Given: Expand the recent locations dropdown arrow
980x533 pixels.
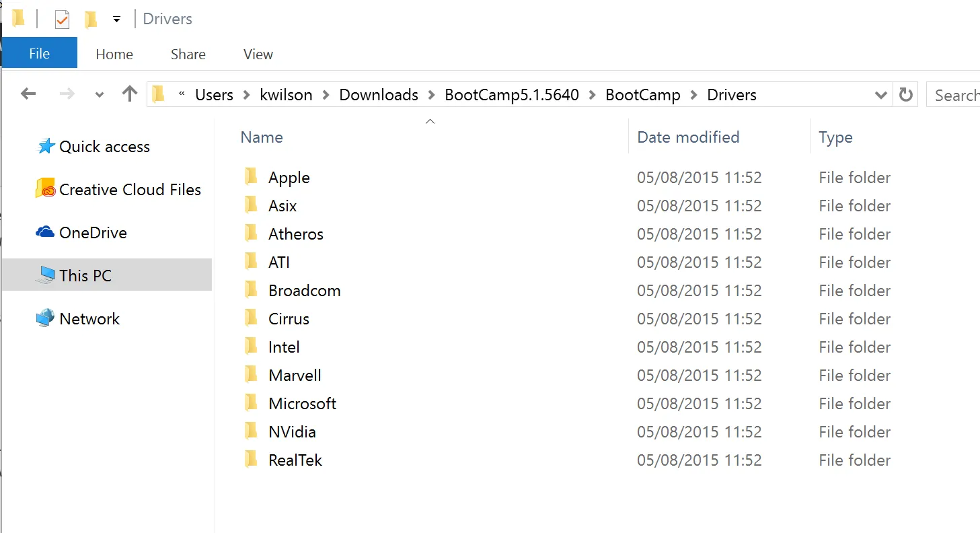Looking at the screenshot, I should pos(100,95).
